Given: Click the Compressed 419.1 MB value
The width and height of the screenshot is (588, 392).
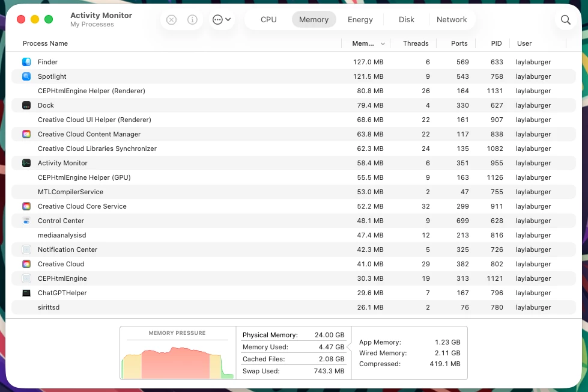Looking at the screenshot, I should (444, 364).
